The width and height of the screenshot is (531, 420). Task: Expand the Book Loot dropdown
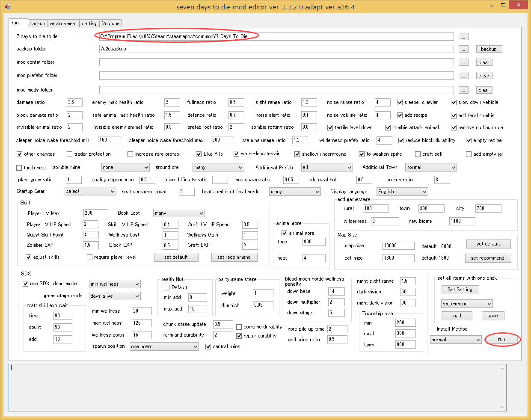pyautogui.click(x=179, y=213)
